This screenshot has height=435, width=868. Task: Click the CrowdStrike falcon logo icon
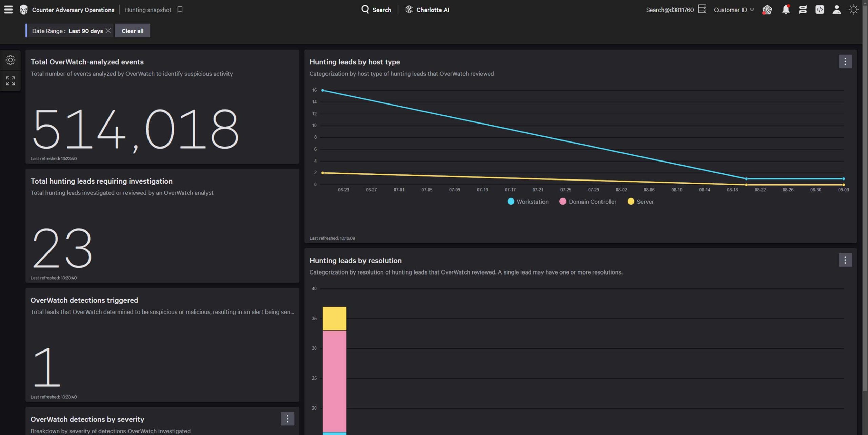(24, 10)
